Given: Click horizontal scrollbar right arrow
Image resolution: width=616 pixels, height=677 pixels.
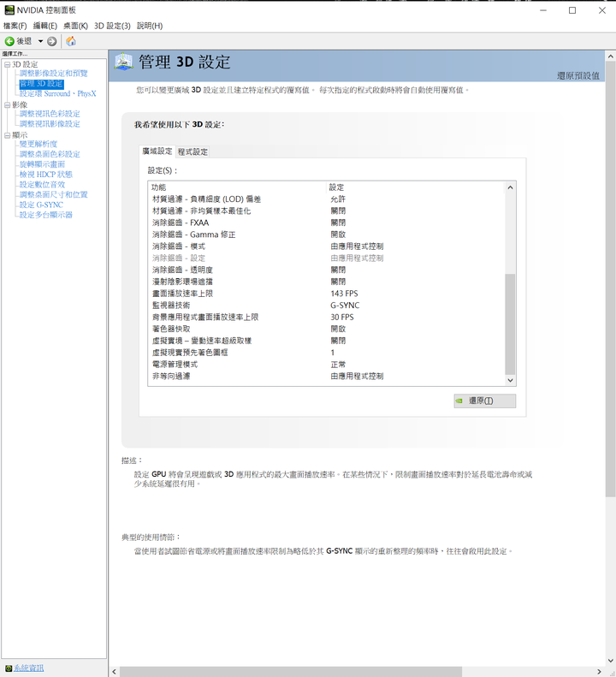Looking at the screenshot, I should pos(599,671).
